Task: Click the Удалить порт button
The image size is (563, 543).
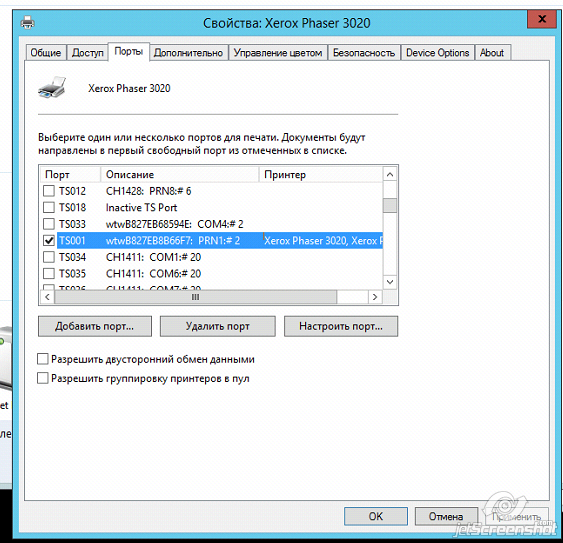Action: (x=218, y=326)
